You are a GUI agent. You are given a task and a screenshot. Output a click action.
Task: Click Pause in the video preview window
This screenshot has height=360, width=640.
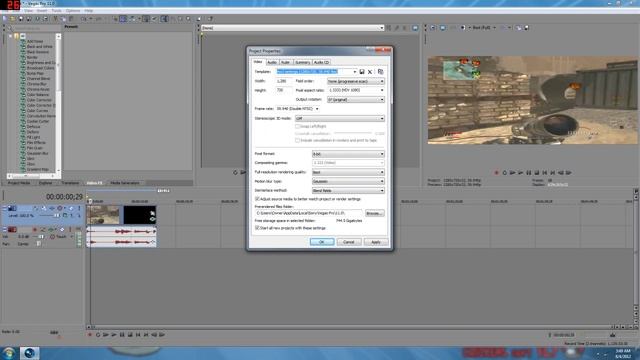(x=529, y=173)
